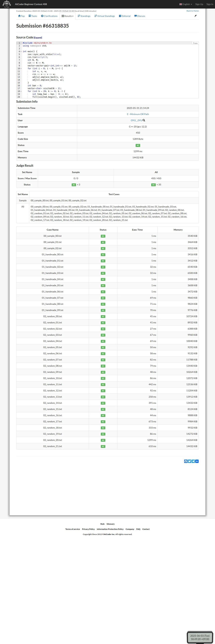215x644 pixels.
Task: Share the submission on Twitter
Action: (190, 461)
